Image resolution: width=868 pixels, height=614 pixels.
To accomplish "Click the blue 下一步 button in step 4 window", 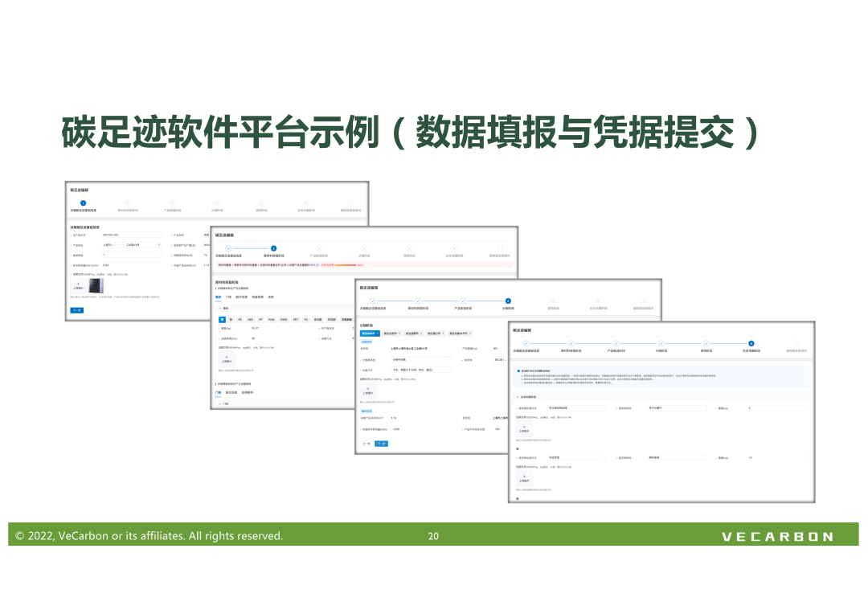I will pos(382,444).
